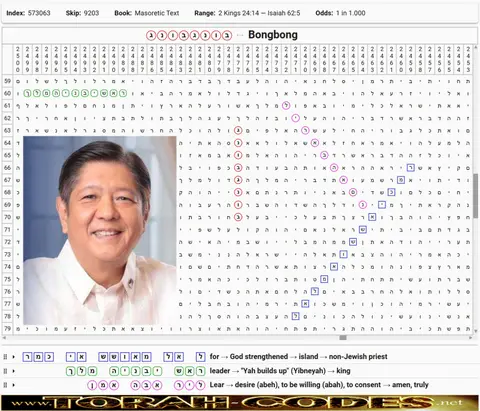Select the blue boxed letter in row 71
This screenshot has height=411, width=480.
(x=363, y=229)
